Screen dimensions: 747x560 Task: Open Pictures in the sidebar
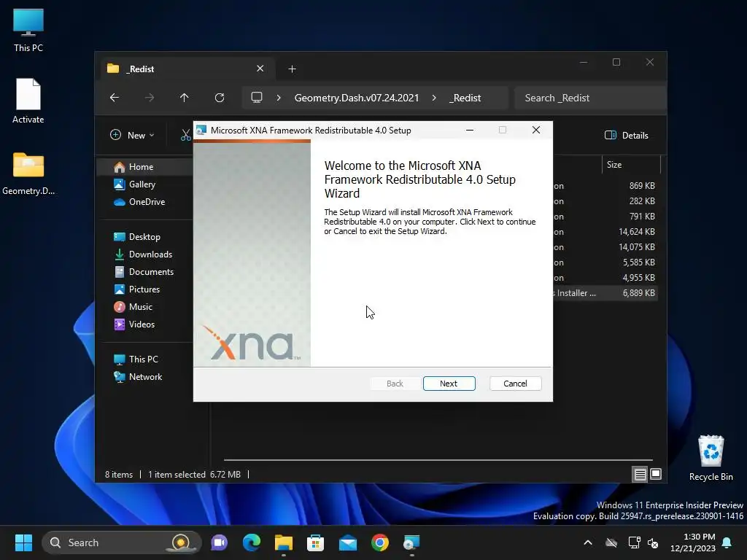pos(145,289)
